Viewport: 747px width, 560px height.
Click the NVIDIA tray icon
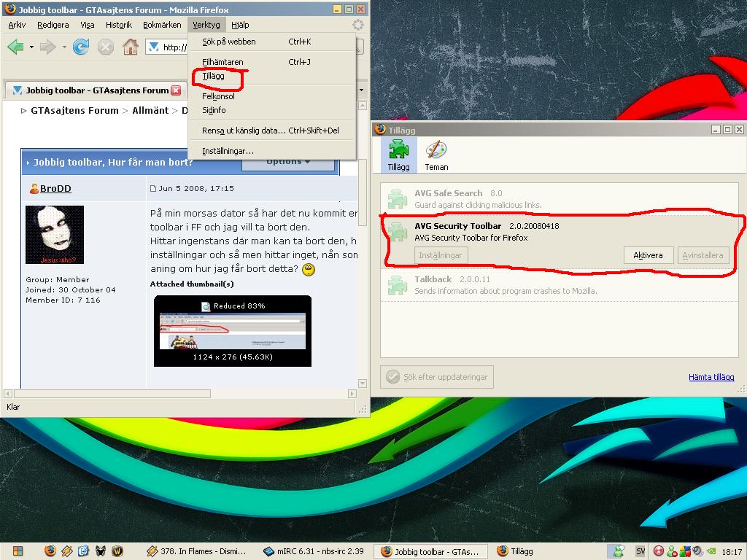711,551
